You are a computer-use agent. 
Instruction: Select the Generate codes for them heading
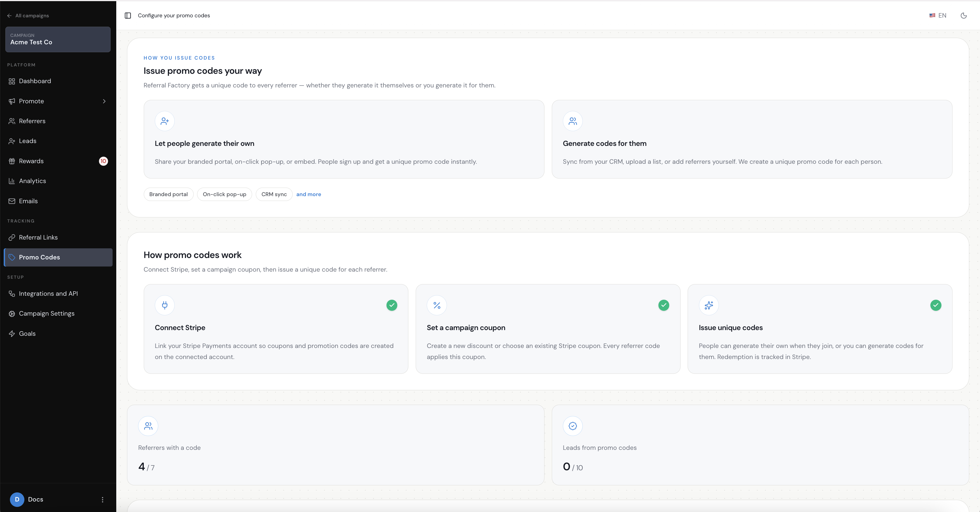605,144
